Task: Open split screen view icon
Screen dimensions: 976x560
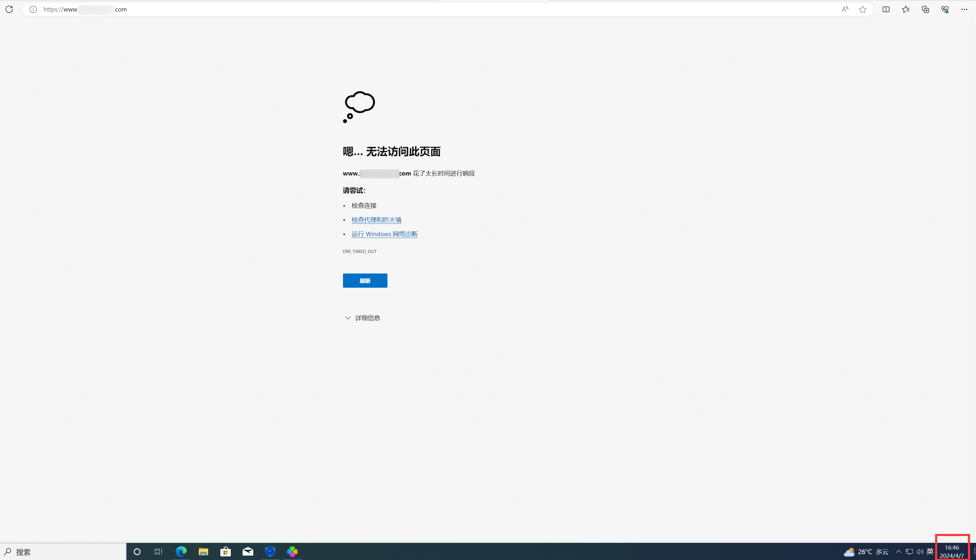Action: [886, 9]
